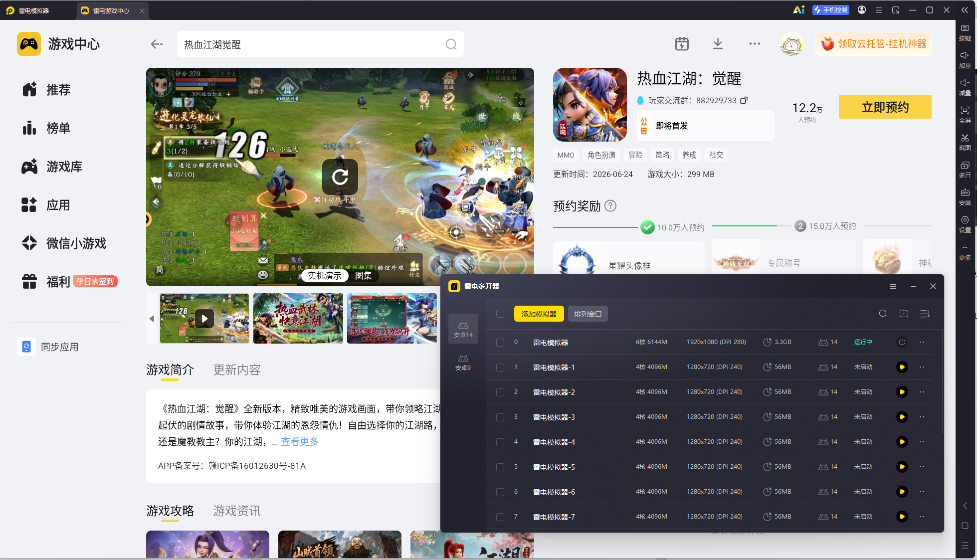Open the main menu in emulator title bar
This screenshot has width=977, height=560.
point(879,10)
